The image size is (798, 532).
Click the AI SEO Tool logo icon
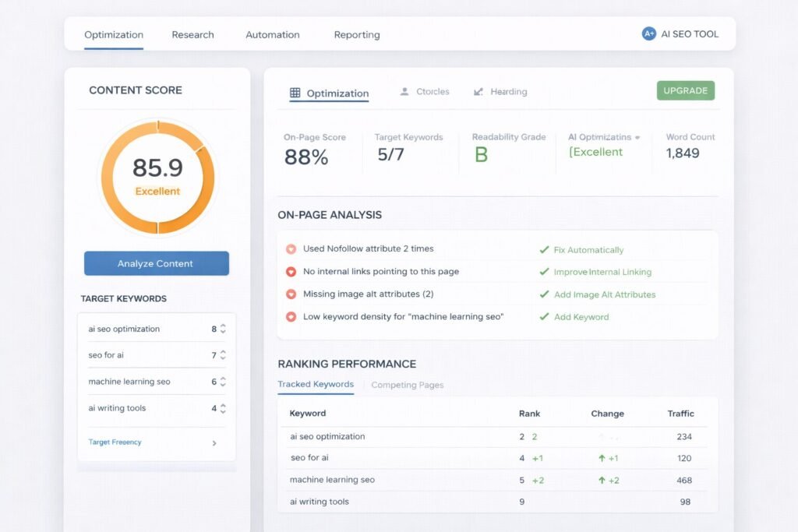pos(648,33)
